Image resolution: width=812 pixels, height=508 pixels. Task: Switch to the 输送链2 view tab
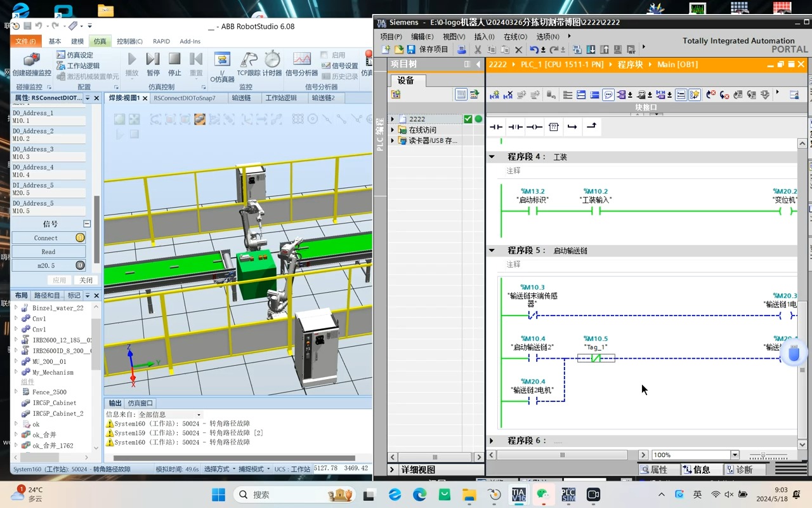tap(324, 98)
